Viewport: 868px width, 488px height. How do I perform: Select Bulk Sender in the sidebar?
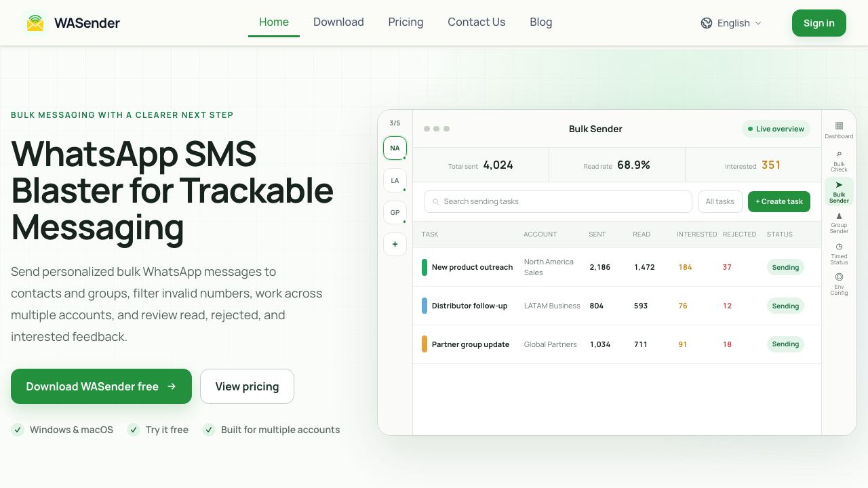coord(839,192)
